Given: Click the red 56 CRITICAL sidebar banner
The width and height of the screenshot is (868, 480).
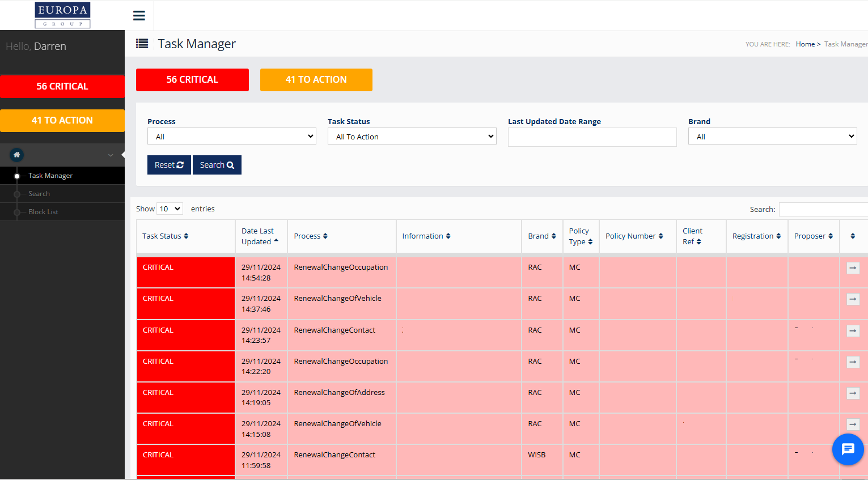Looking at the screenshot, I should coord(62,87).
